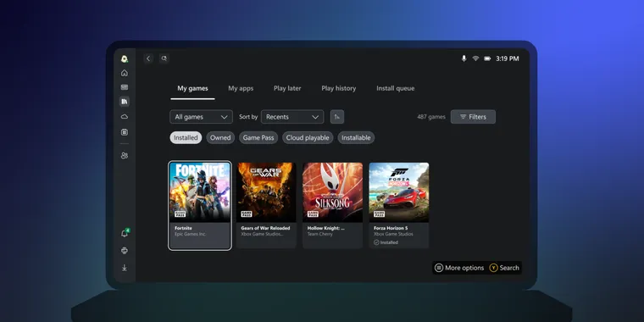Click the clock showing 3:19 PM
The height and width of the screenshot is (322, 644).
point(508,58)
